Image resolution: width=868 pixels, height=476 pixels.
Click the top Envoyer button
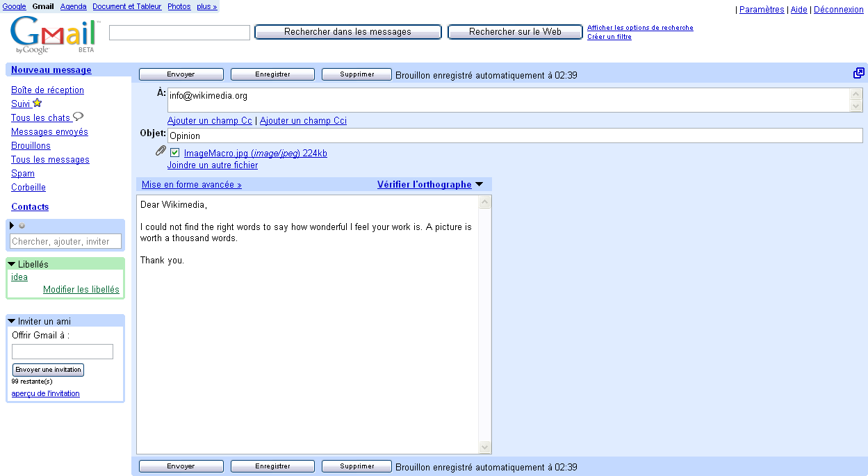tap(181, 74)
